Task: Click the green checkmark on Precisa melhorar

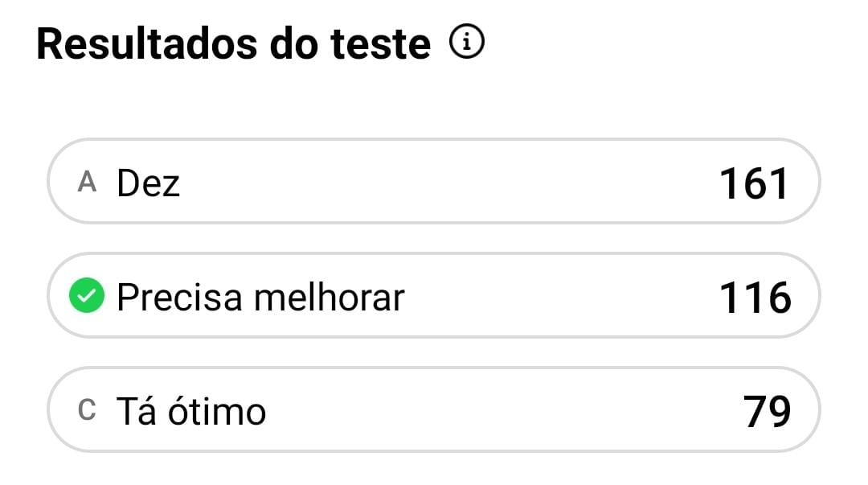Action: 86,298
